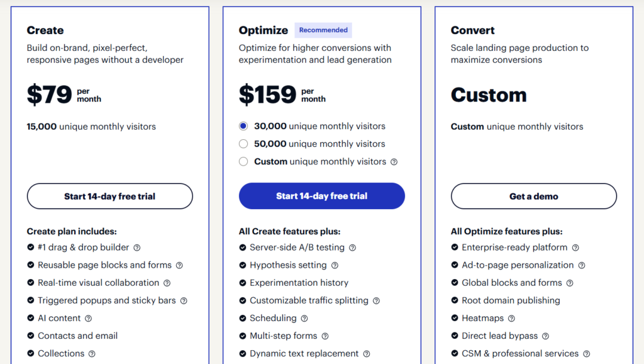Viewport: 644px width, 364px height.
Task: Click checkmark beside Contacts and email
Action: (x=30, y=336)
